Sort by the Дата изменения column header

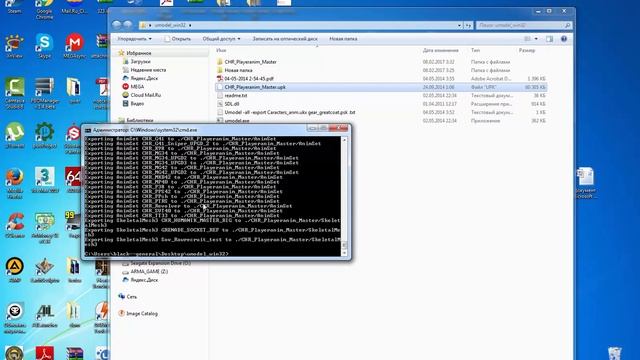[440, 50]
